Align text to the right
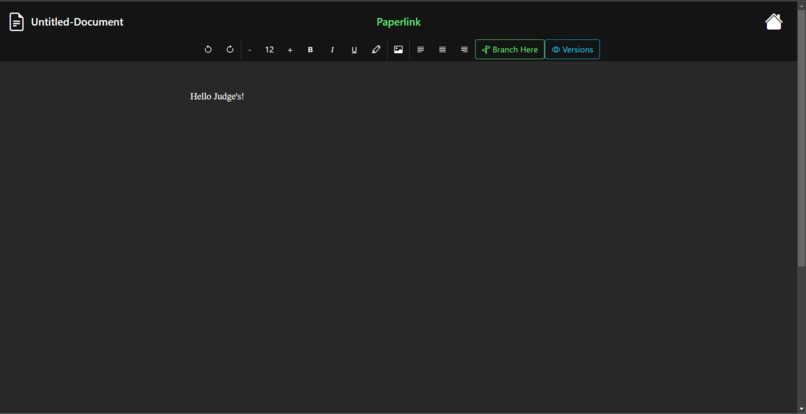The height and width of the screenshot is (414, 806). pyautogui.click(x=464, y=50)
